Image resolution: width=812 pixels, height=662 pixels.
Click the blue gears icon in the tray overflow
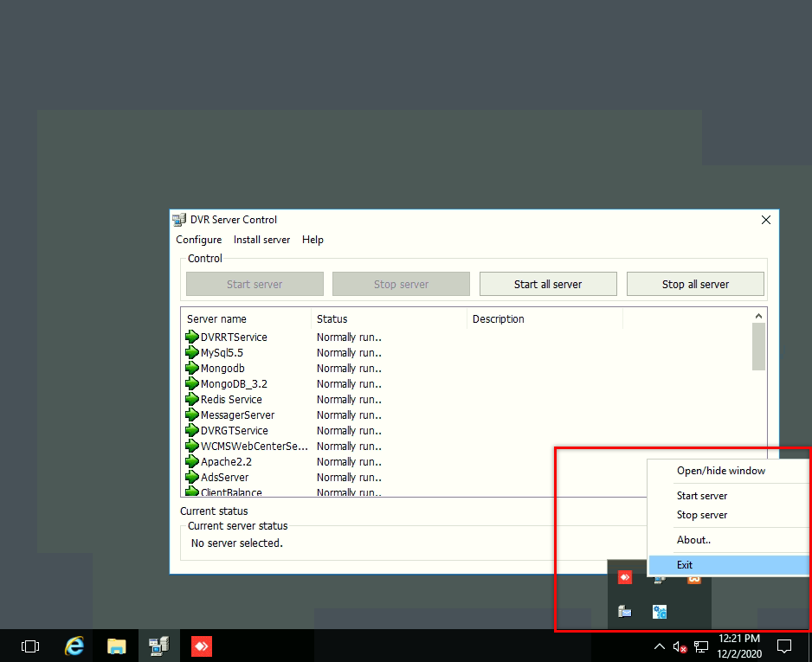click(660, 613)
